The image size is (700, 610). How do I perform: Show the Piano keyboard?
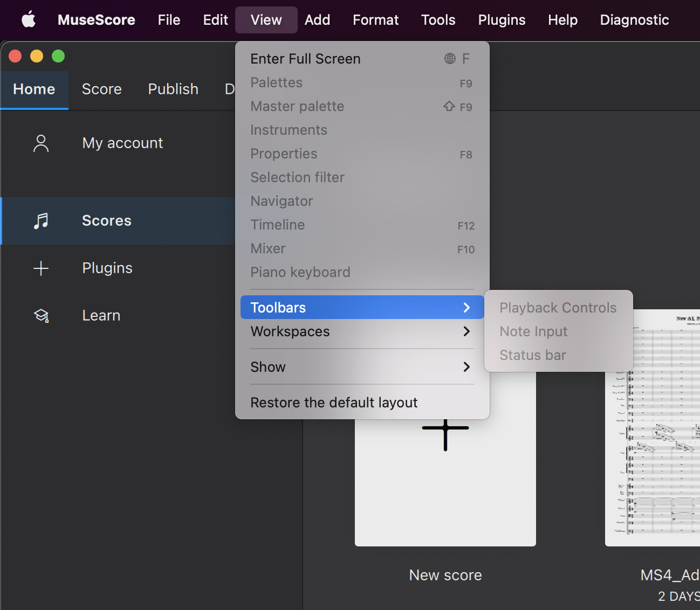(300, 272)
